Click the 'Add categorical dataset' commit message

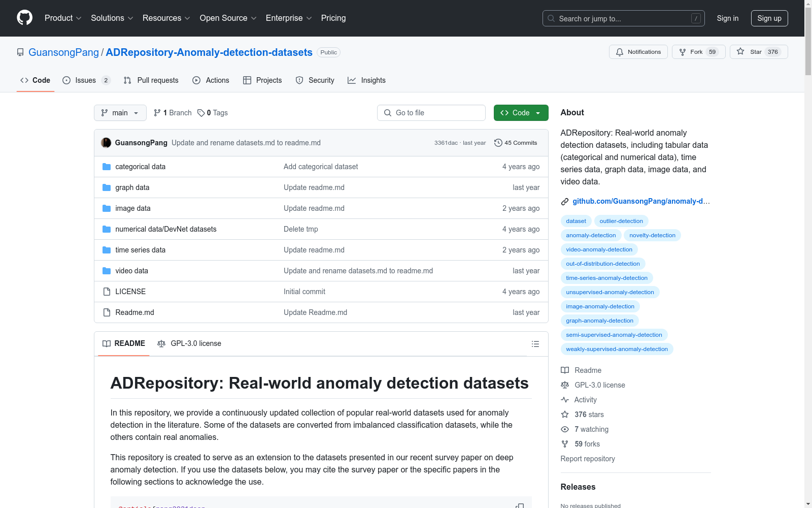pos(321,167)
